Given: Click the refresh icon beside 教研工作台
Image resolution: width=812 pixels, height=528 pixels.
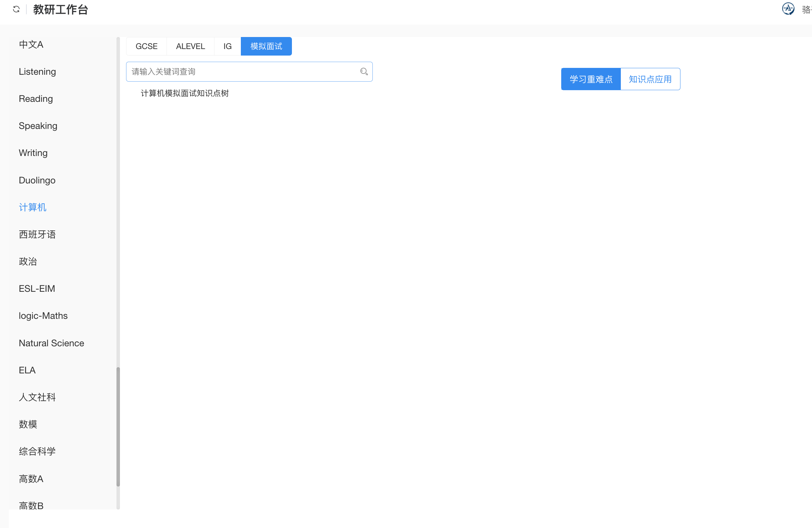Looking at the screenshot, I should point(16,9).
